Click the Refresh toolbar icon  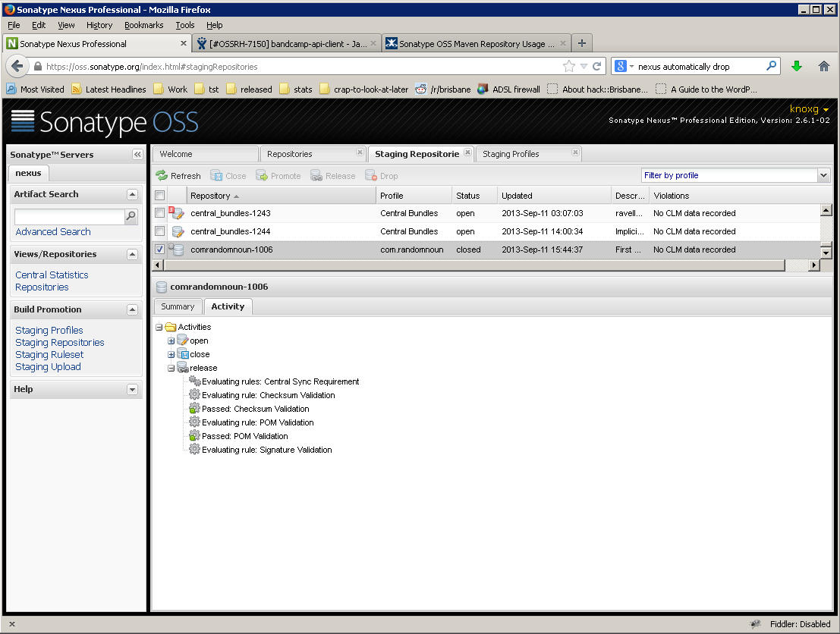[162, 176]
